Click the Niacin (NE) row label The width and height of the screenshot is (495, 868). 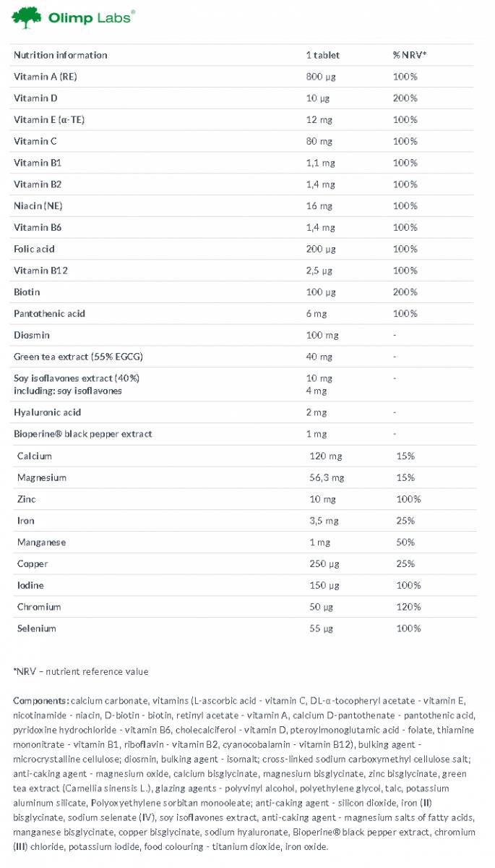(x=38, y=206)
